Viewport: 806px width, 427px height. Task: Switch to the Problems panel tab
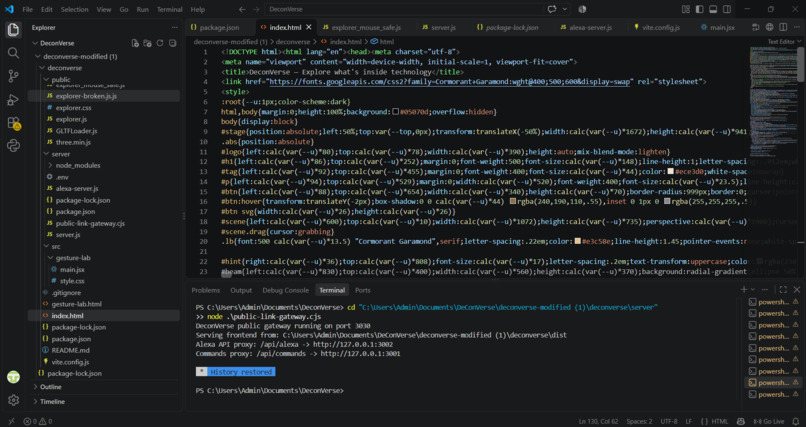[x=206, y=290]
